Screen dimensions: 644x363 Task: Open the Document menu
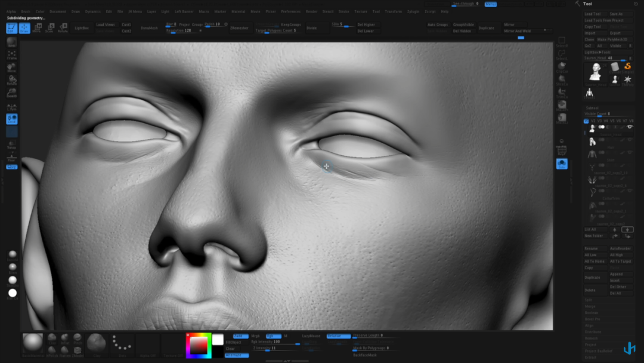point(57,11)
